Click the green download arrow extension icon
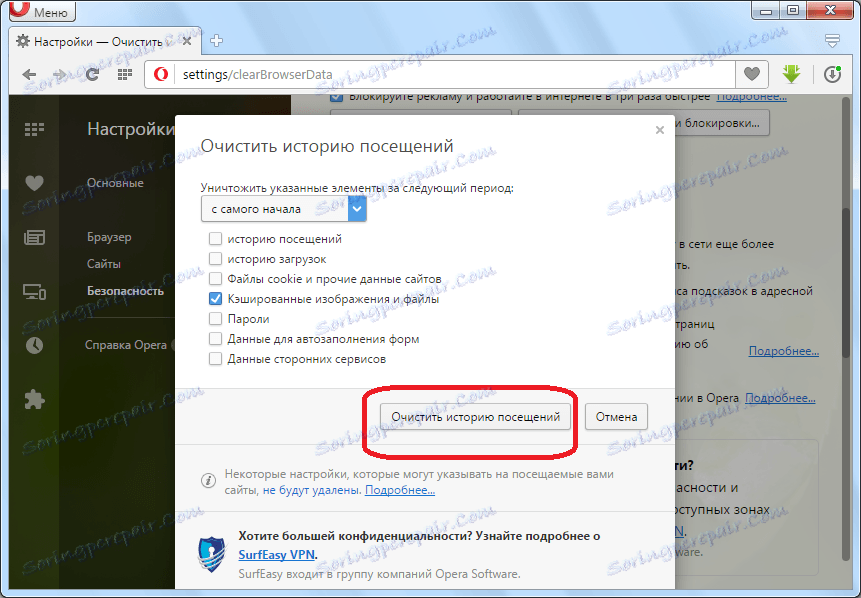The width and height of the screenshot is (861, 598). (791, 74)
